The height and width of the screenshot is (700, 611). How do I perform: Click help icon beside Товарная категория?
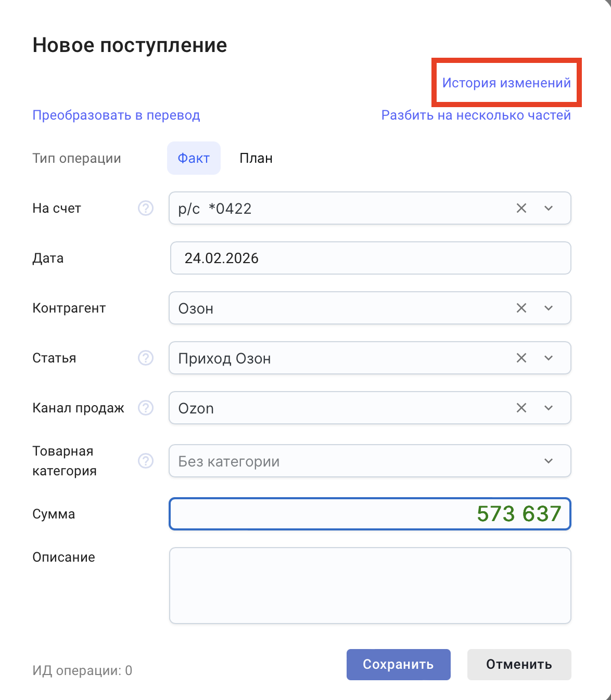pyautogui.click(x=146, y=461)
